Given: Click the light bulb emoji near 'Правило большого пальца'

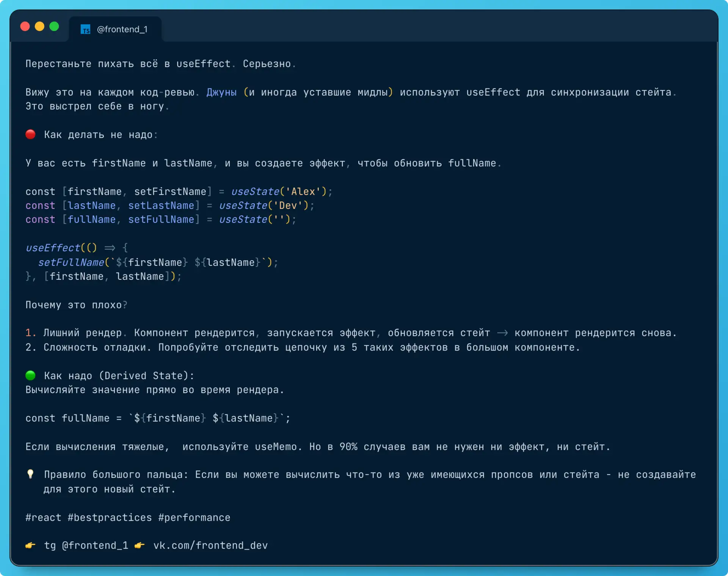Looking at the screenshot, I should 30,474.
